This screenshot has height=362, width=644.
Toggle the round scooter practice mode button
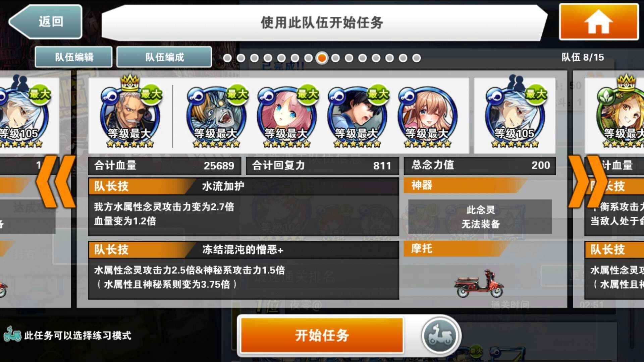(441, 336)
